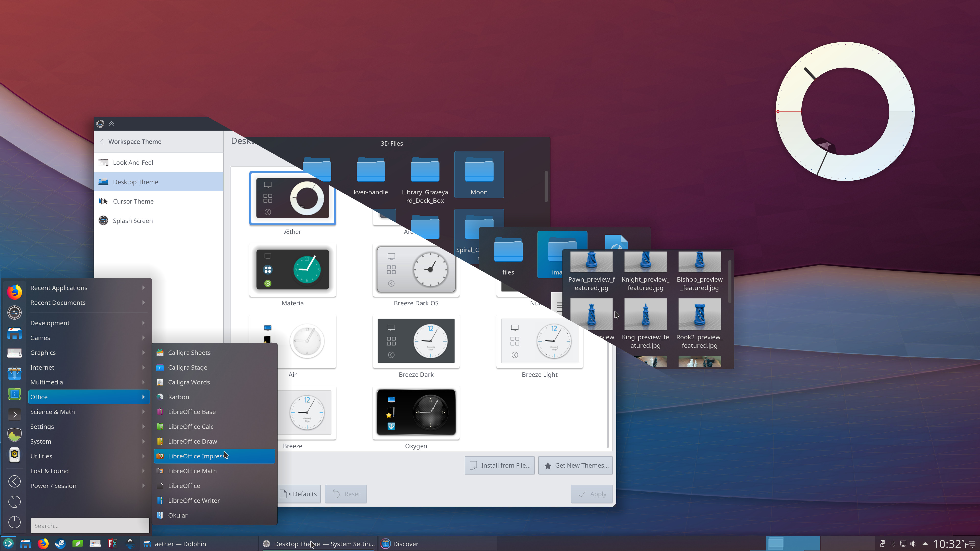Screen dimensions: 980x551
Task: Open the removable device notifier tray icon
Action: 883,544
